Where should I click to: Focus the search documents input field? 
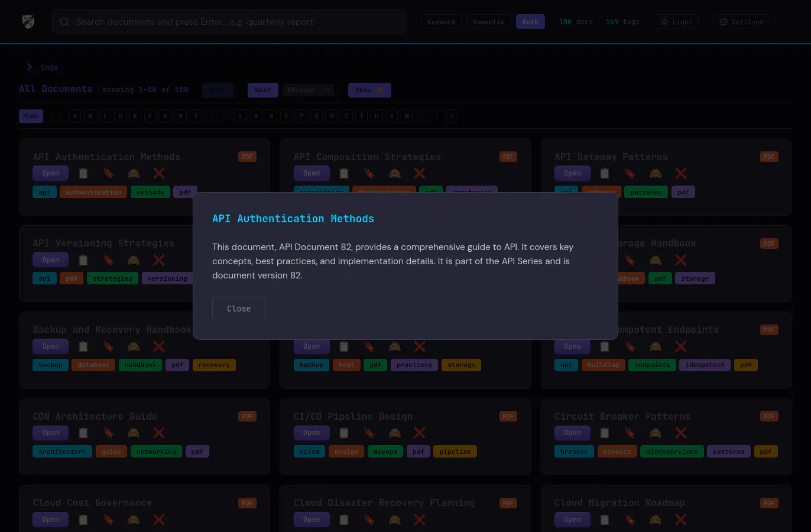point(229,22)
